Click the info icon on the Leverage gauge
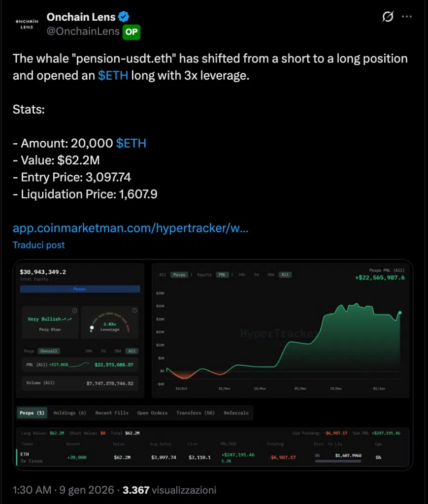This screenshot has width=428, height=504. 134,310
